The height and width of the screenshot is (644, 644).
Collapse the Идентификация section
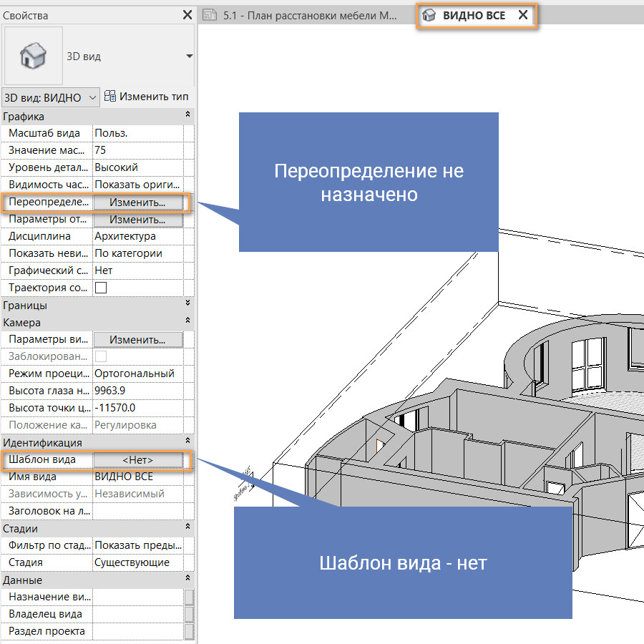pos(187,440)
